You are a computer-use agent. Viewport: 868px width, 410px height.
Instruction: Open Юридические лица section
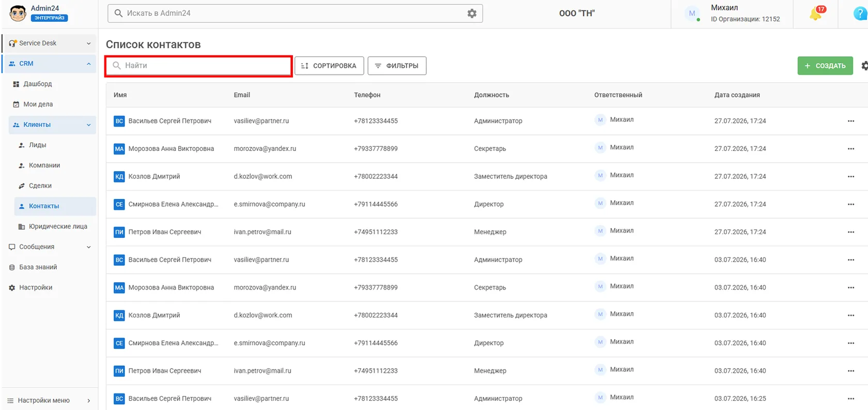coord(58,226)
